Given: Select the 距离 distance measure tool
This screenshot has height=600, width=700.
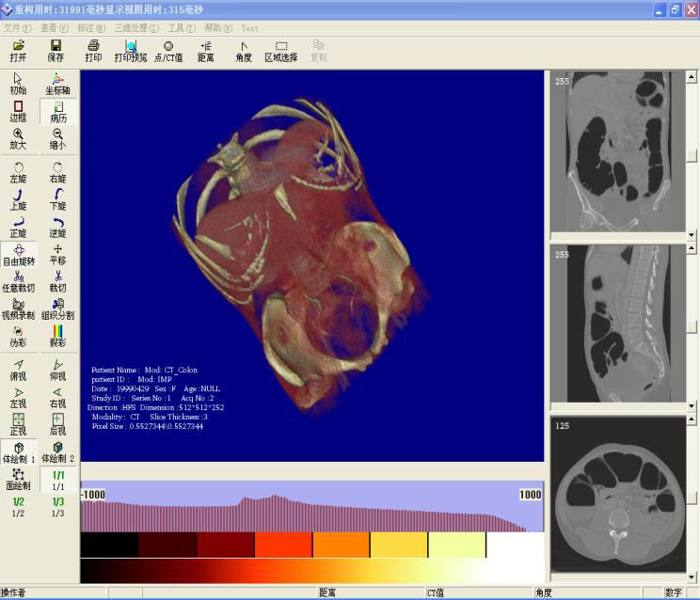Looking at the screenshot, I should [206, 51].
